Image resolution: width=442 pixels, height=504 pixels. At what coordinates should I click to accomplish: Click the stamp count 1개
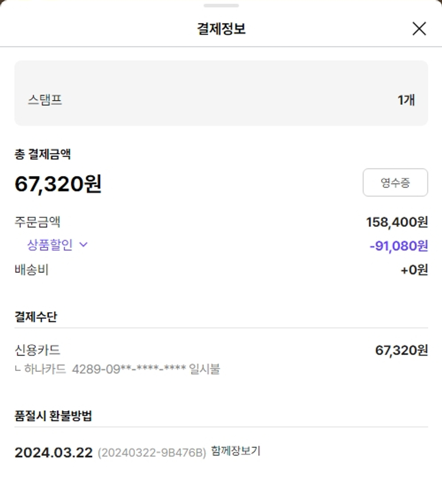tap(406, 100)
